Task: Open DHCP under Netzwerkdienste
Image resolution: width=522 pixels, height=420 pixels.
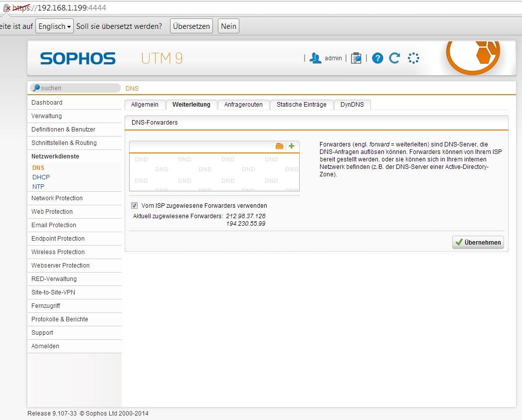Action: [41, 177]
